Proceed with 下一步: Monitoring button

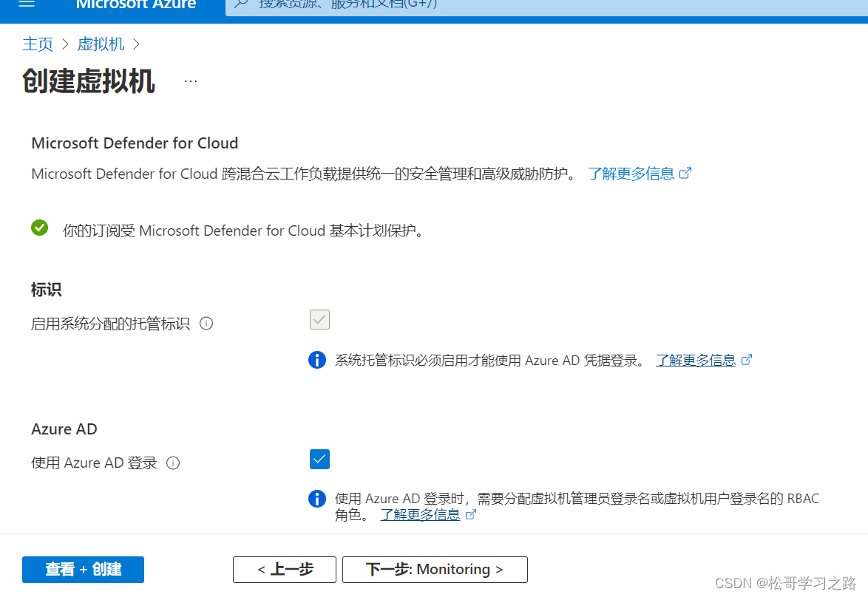[x=435, y=570]
